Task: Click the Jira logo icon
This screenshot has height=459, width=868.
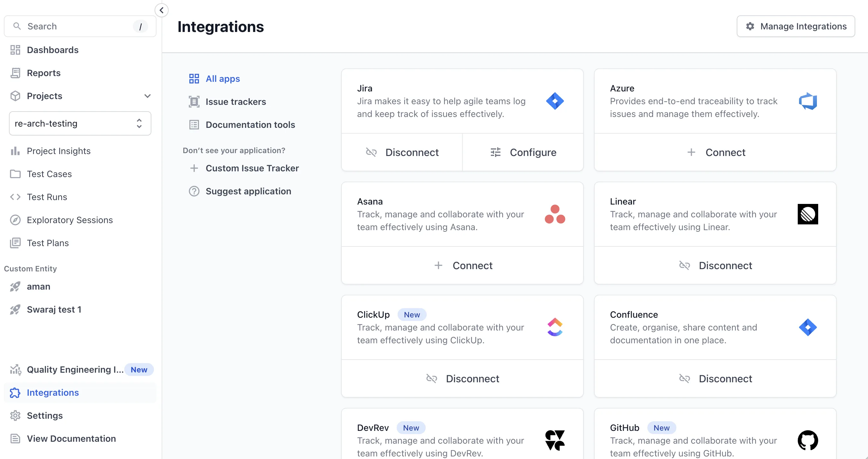Action: [555, 101]
